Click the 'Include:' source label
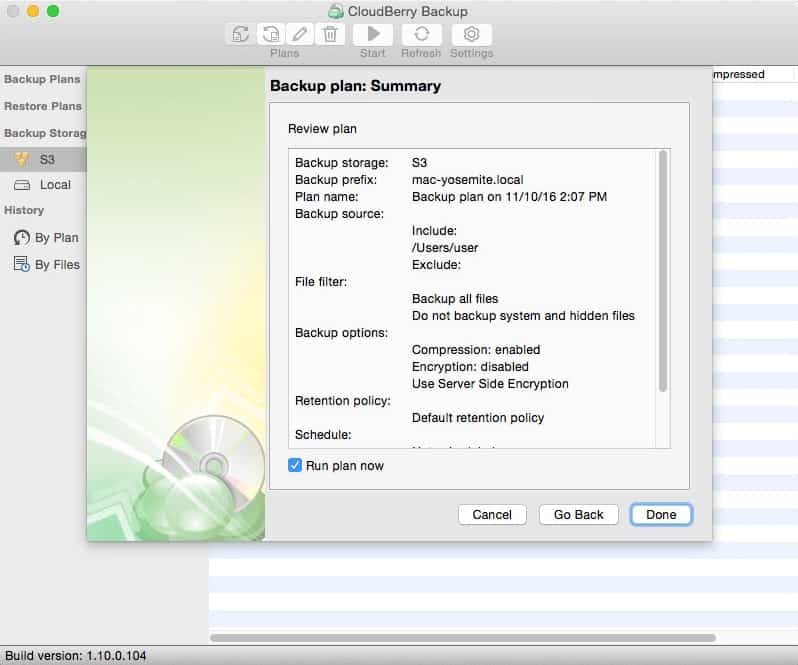798x665 pixels. point(434,230)
